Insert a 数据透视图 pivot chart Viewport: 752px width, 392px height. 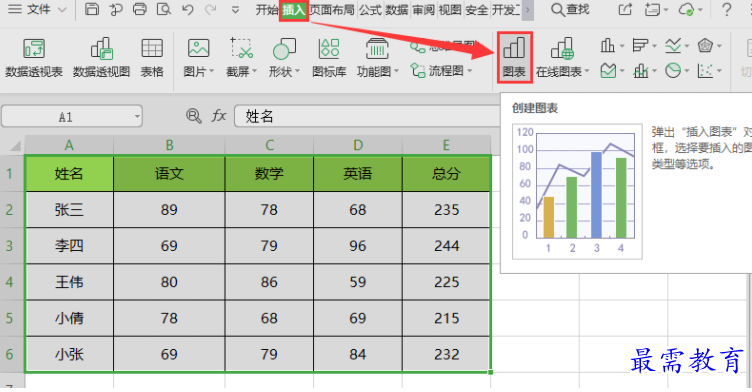(x=101, y=58)
